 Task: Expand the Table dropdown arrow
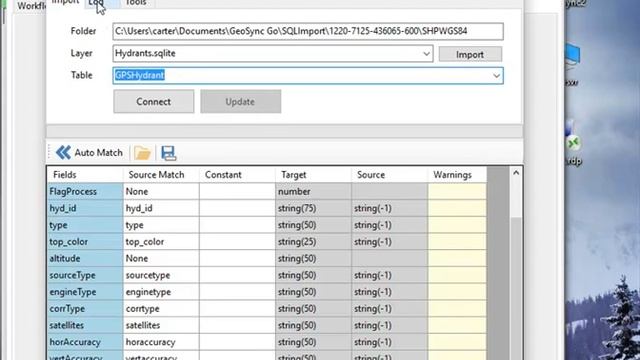[x=496, y=76]
